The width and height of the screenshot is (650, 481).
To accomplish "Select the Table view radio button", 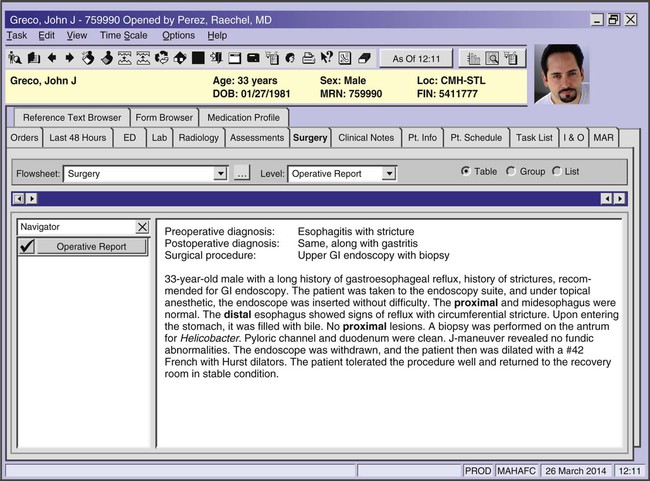I will [466, 171].
